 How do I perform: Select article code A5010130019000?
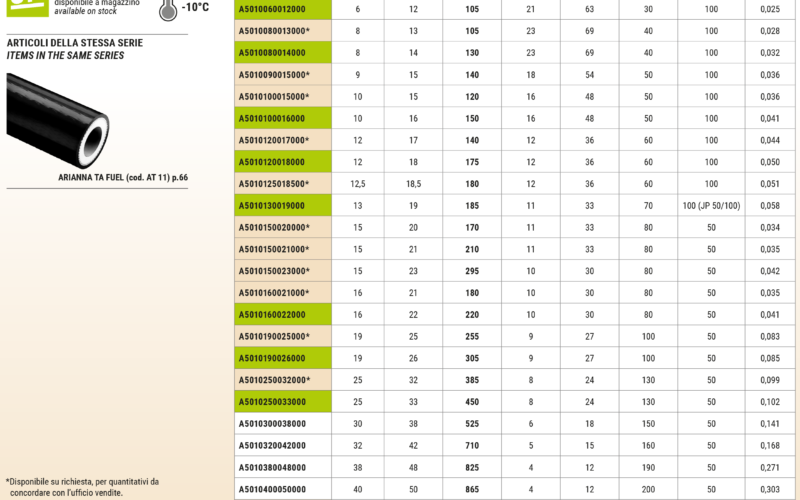[273, 205]
